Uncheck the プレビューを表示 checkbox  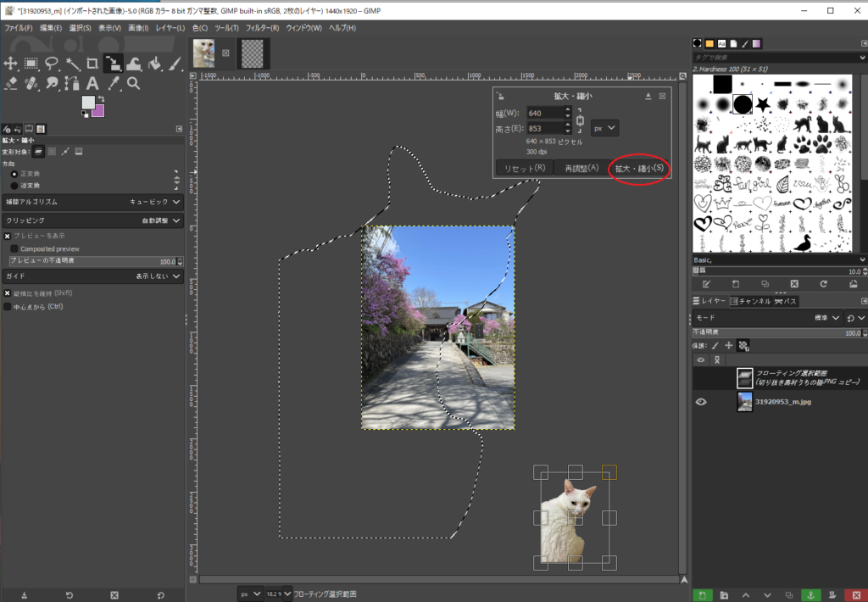pos(8,236)
